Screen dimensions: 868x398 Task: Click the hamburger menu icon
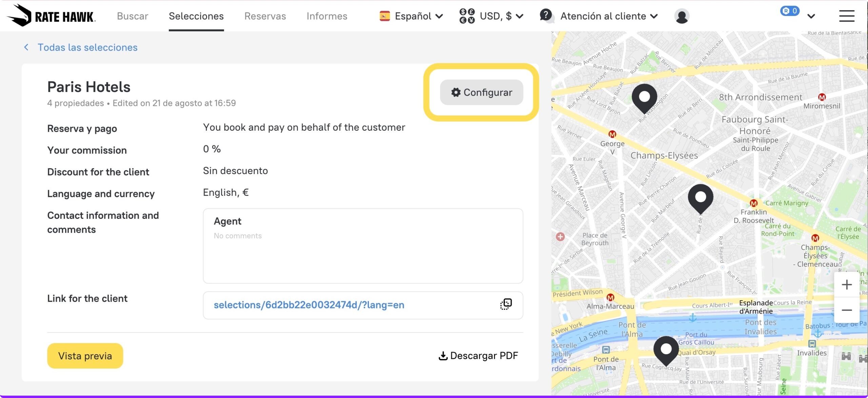(846, 16)
